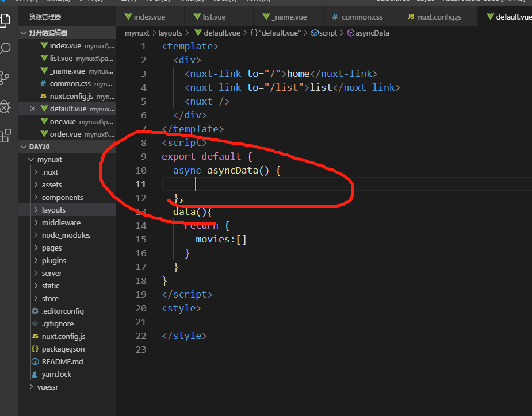Image resolution: width=532 pixels, height=416 pixels.
Task: Switch to the common.css tab
Action: point(361,17)
